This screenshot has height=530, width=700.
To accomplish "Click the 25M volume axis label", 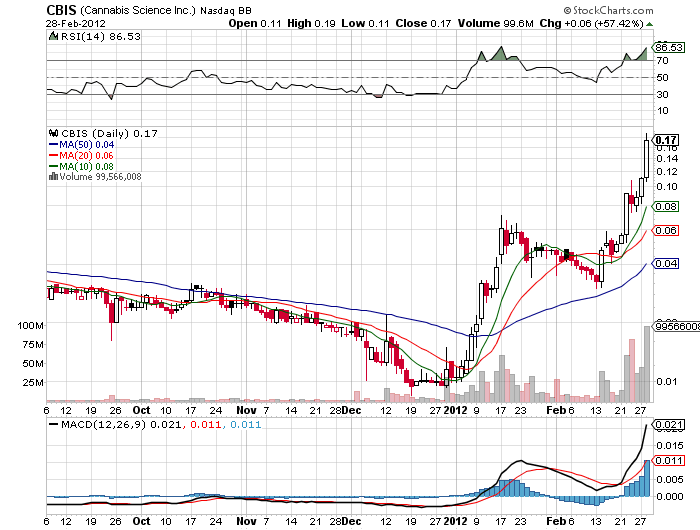I will tap(33, 383).
